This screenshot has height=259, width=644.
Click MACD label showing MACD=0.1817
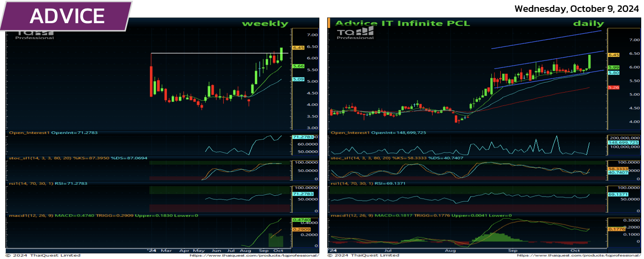(421, 216)
